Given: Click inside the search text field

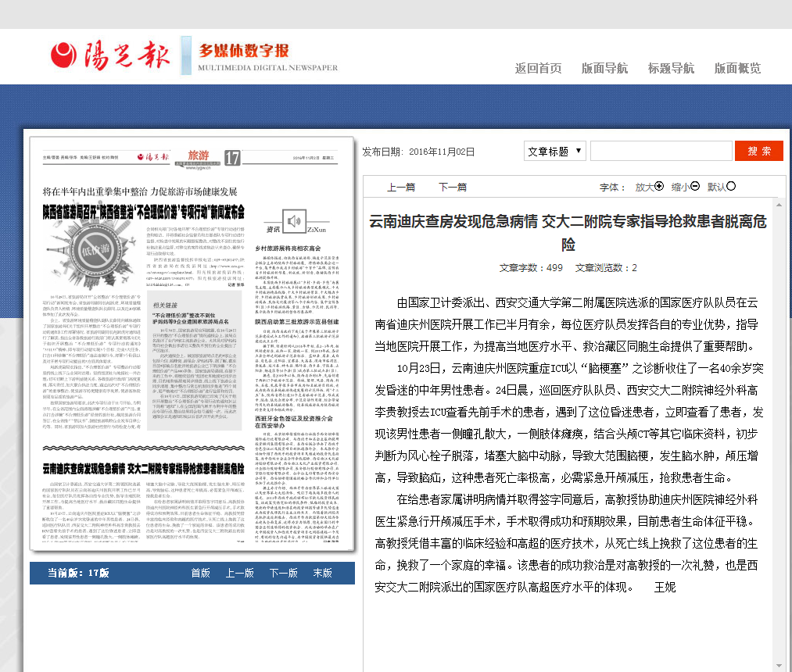Looking at the screenshot, I should [661, 151].
